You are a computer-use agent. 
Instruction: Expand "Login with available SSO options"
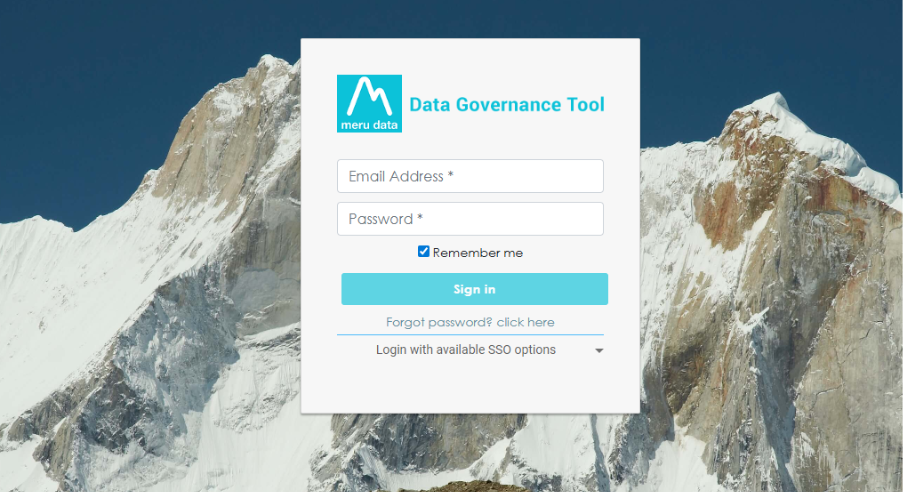(466, 350)
